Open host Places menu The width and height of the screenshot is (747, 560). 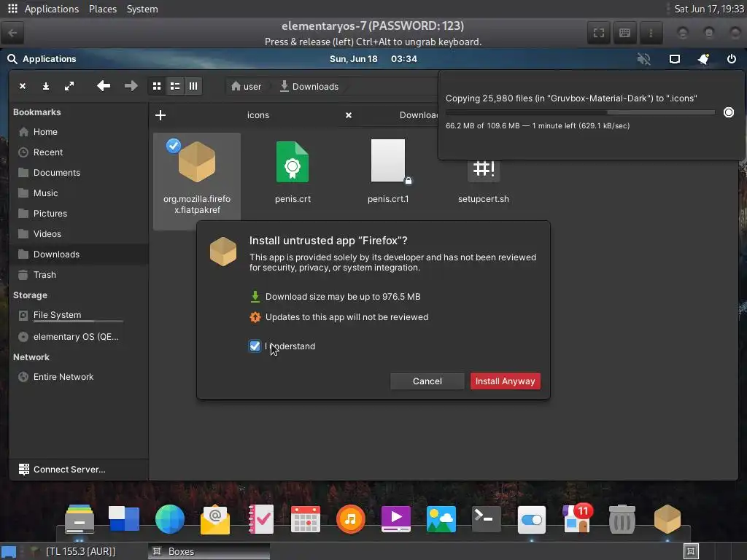pyautogui.click(x=102, y=9)
